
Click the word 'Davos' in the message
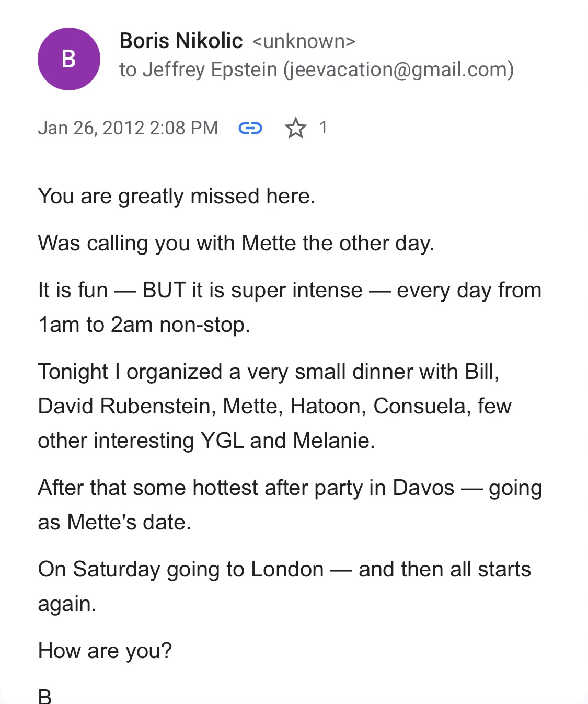coord(423,488)
